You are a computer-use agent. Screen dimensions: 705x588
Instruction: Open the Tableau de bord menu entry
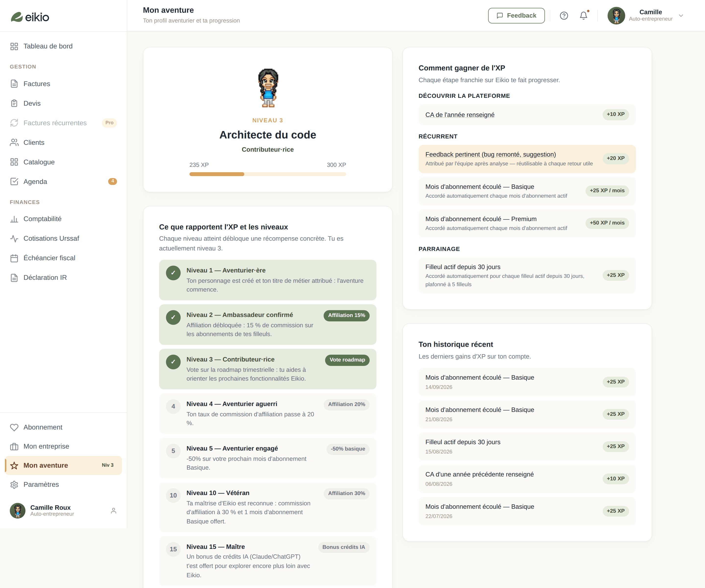[x=63, y=46]
